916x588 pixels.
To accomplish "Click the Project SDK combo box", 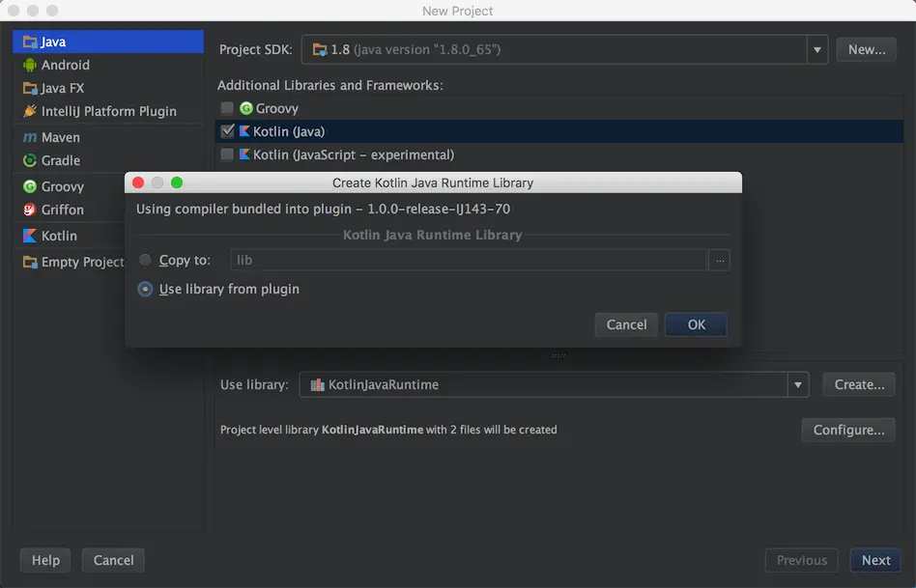I will [x=564, y=49].
